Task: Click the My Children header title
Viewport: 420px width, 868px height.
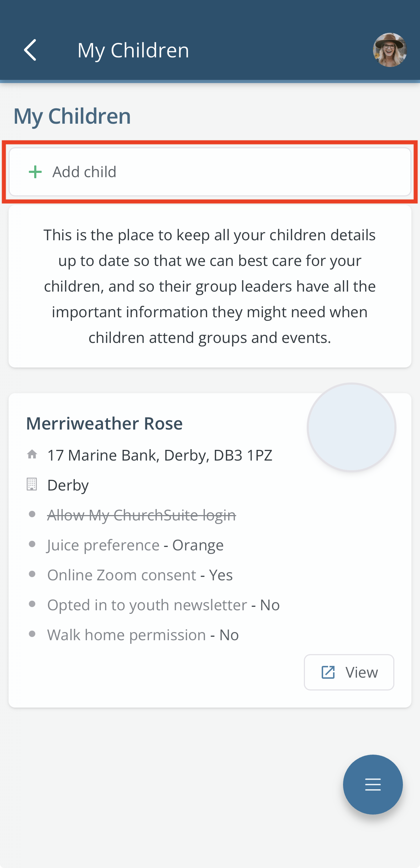Action: pos(133,50)
